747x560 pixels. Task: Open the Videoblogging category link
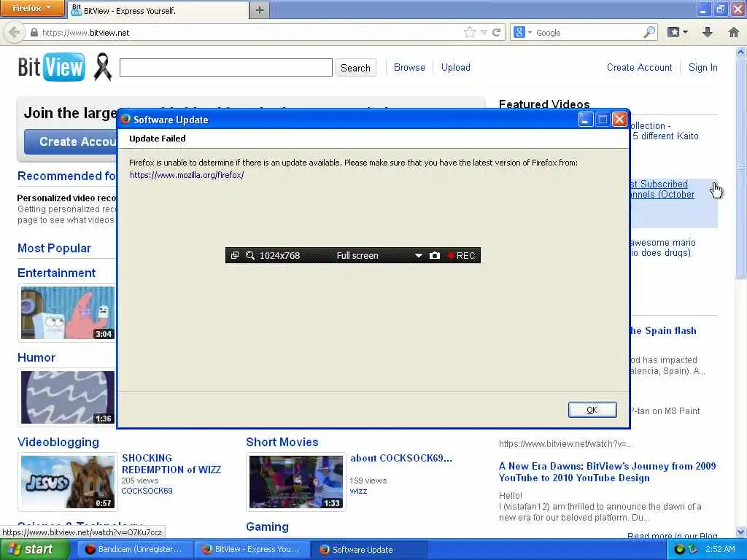click(x=58, y=442)
